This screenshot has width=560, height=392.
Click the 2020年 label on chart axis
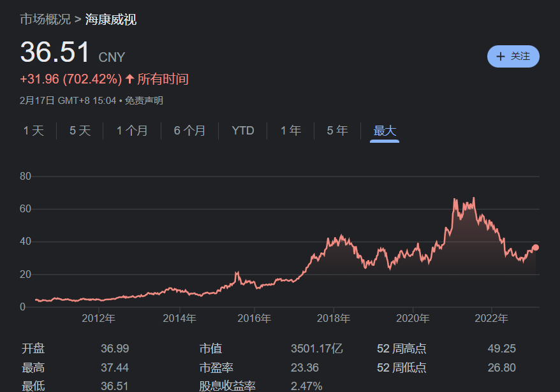click(413, 318)
